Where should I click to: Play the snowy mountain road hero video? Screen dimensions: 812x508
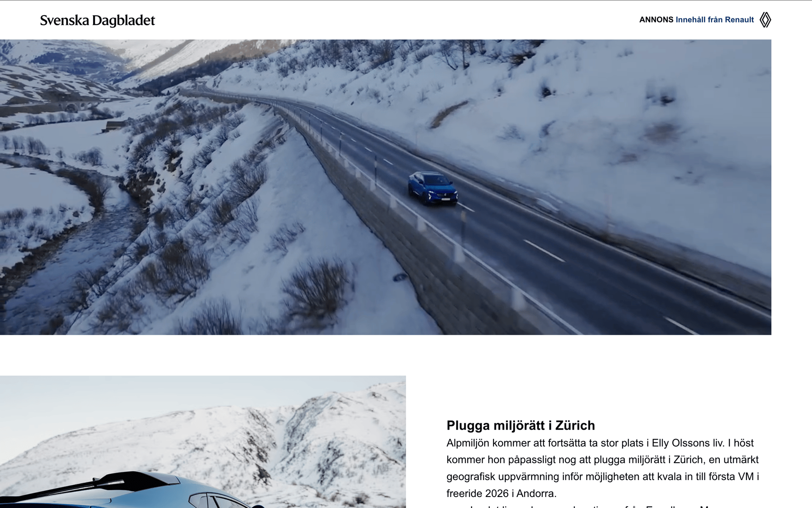point(386,187)
